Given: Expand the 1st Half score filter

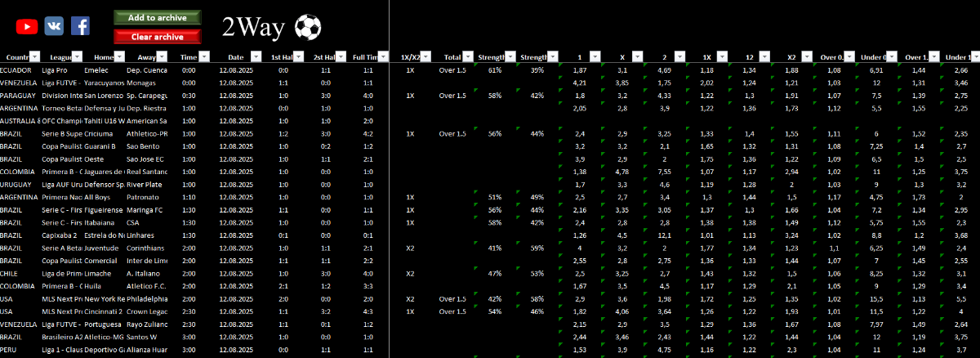Looking at the screenshot, I should [x=297, y=57].
